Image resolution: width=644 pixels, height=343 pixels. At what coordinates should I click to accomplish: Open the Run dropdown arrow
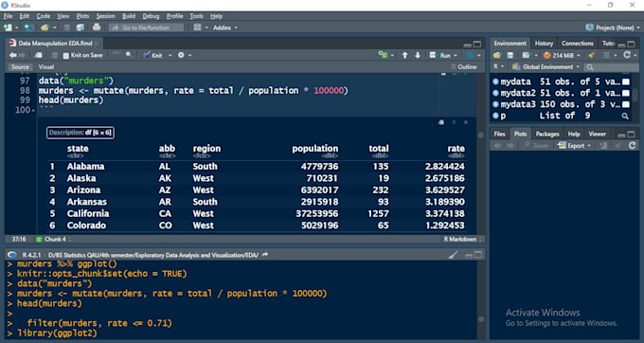(x=456, y=56)
